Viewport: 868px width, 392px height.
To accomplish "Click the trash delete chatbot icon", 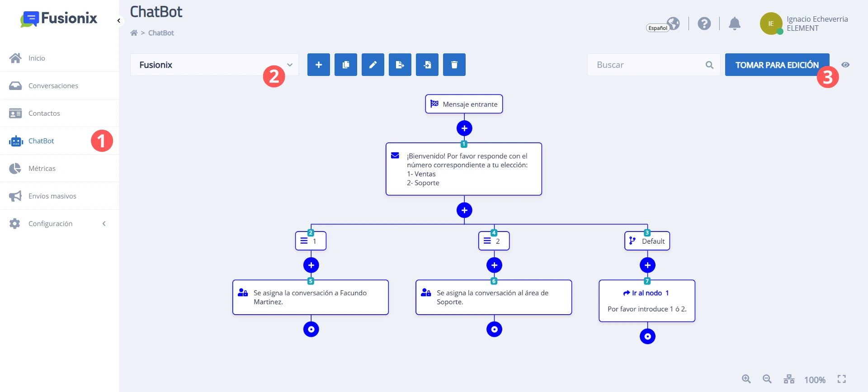I will pyautogui.click(x=454, y=65).
